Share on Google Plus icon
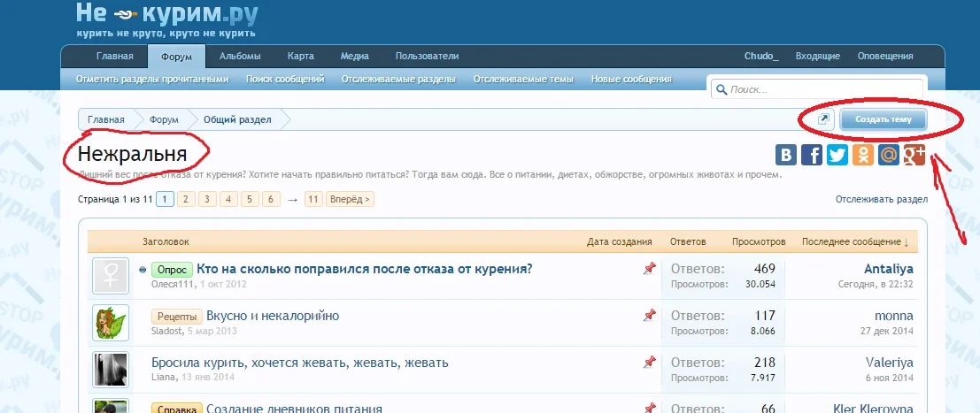The height and width of the screenshot is (413, 980). [914, 155]
